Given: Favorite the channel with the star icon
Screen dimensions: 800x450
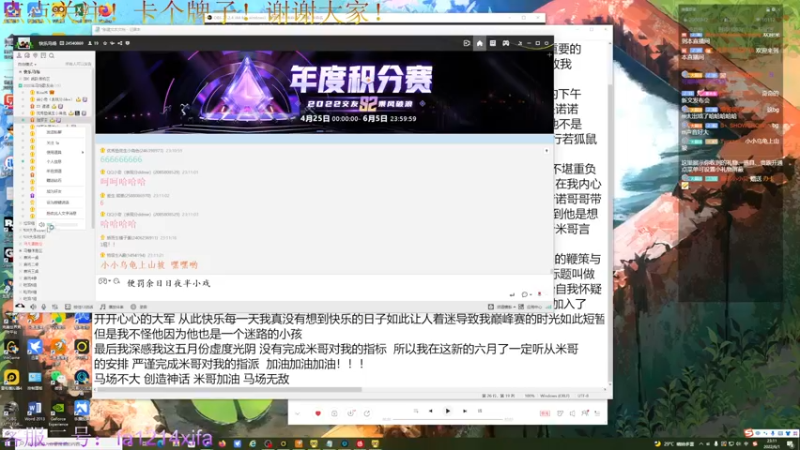Looking at the screenshot, I should 105,43.
